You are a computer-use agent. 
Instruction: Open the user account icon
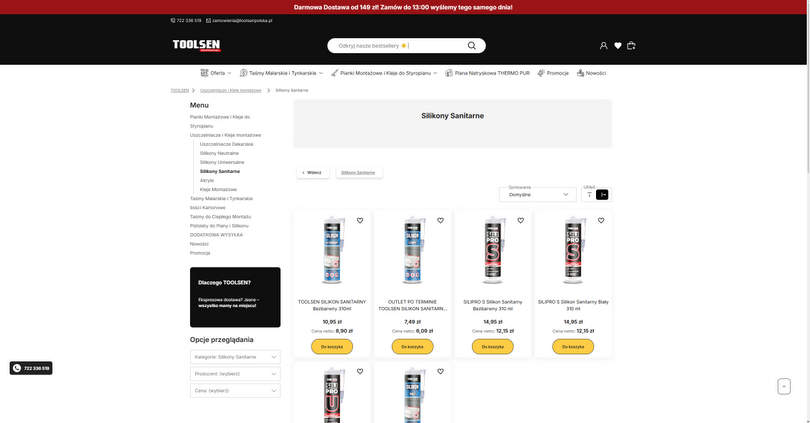(x=603, y=45)
